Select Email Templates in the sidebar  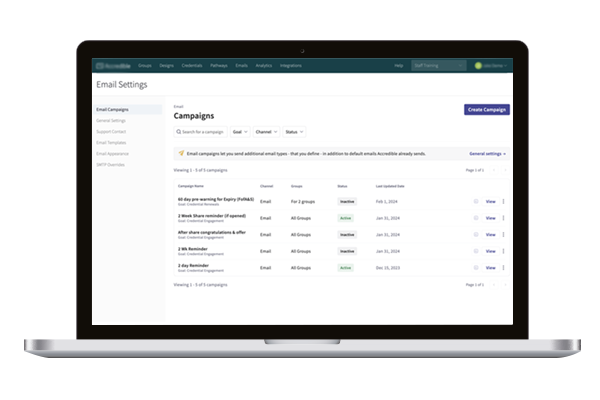(111, 142)
